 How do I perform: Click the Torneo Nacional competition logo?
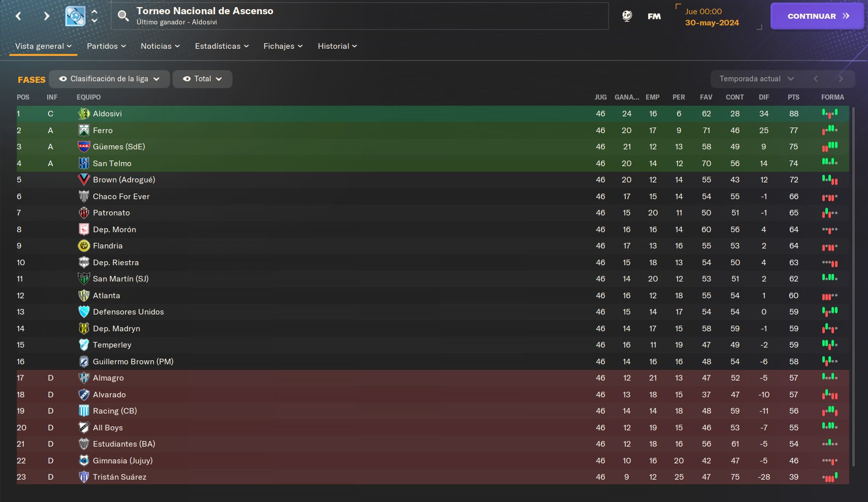[x=75, y=16]
